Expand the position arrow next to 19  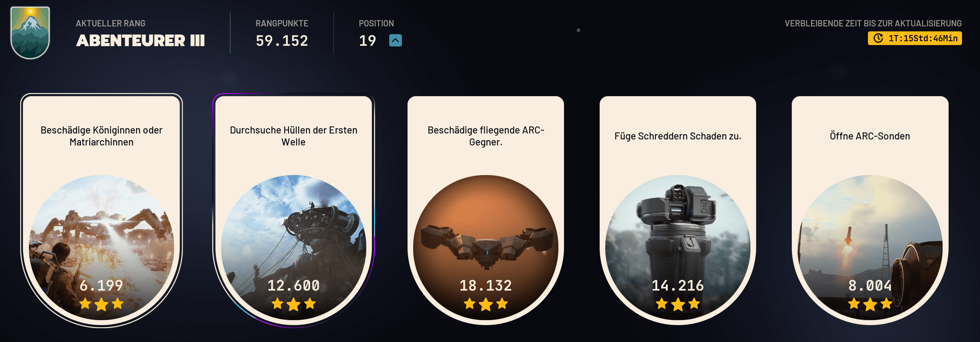395,40
